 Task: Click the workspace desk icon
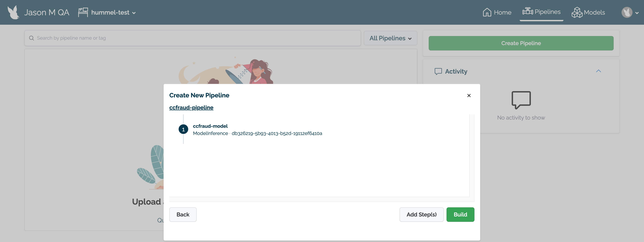click(x=83, y=12)
